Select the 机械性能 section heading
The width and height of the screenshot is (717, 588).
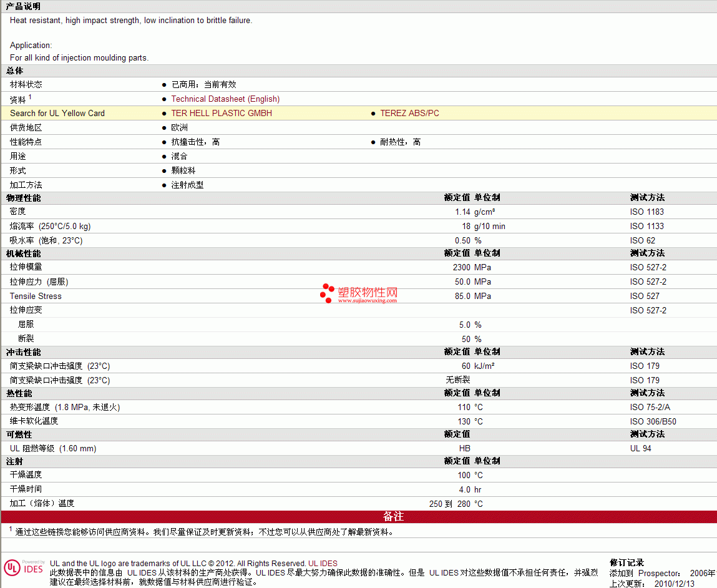click(23, 253)
